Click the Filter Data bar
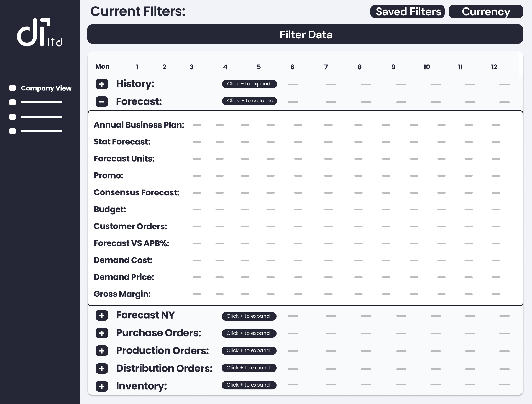This screenshot has width=532, height=404. (x=305, y=34)
